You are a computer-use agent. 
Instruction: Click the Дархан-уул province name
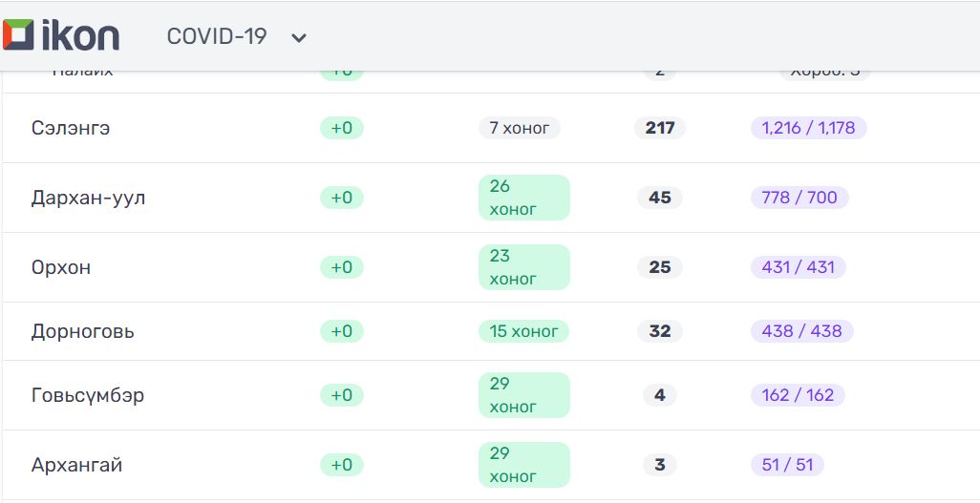click(89, 198)
